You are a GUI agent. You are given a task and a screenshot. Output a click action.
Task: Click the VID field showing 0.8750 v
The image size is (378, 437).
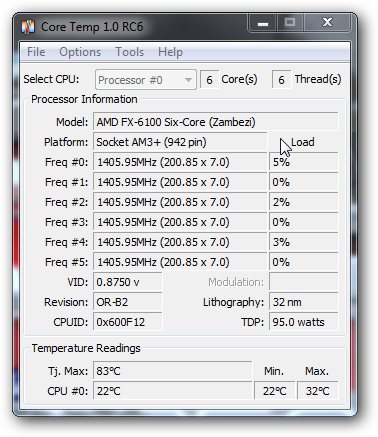(128, 282)
